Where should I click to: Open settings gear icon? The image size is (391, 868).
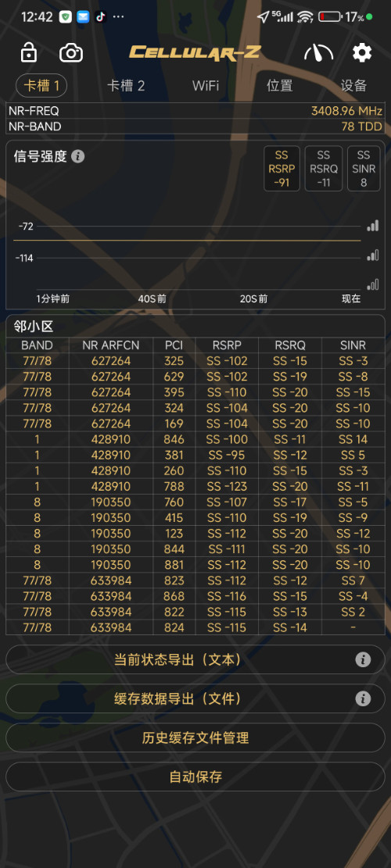[x=362, y=53]
